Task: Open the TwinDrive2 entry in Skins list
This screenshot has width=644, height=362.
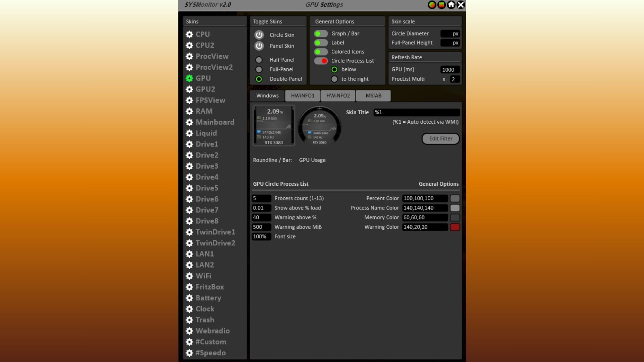Action: point(215,243)
